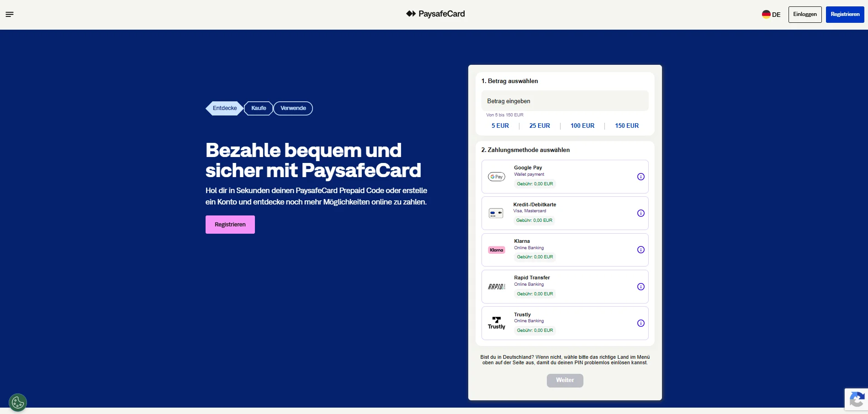Click Trustly 'Gebühr: 0,00 EUR' badge
868x414 pixels.
(535, 330)
